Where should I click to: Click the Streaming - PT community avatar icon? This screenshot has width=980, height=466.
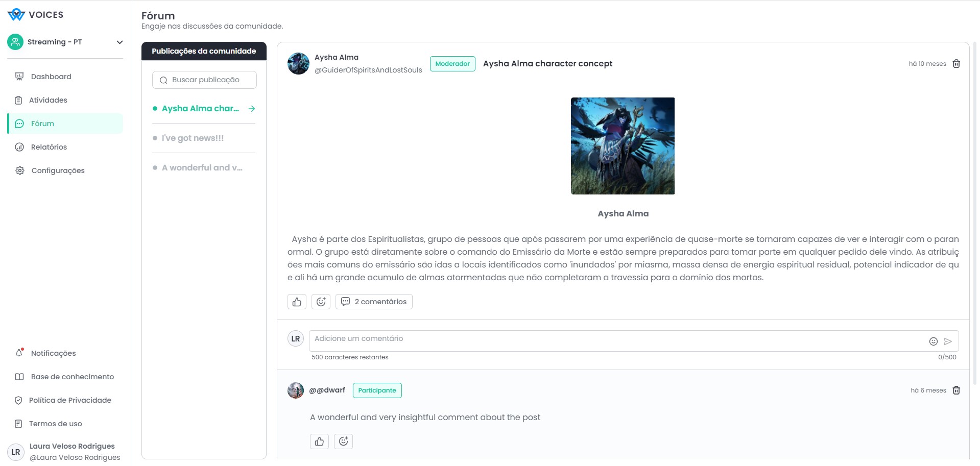pyautogui.click(x=15, y=42)
